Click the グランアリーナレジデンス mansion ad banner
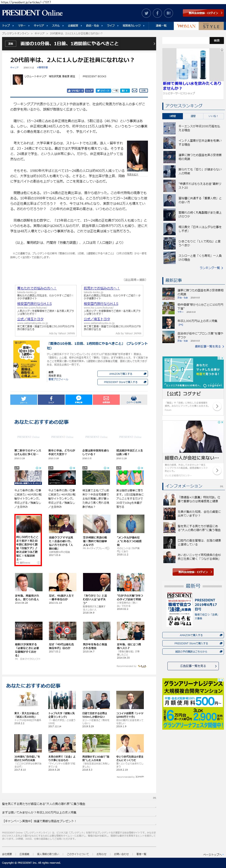Viewport: 226px width, 868px height. pyautogui.click(x=193, y=704)
